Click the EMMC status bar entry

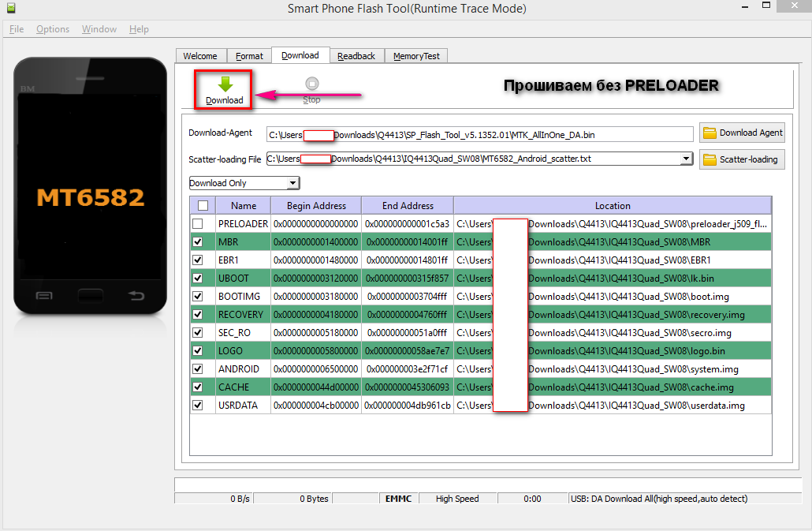tap(398, 499)
